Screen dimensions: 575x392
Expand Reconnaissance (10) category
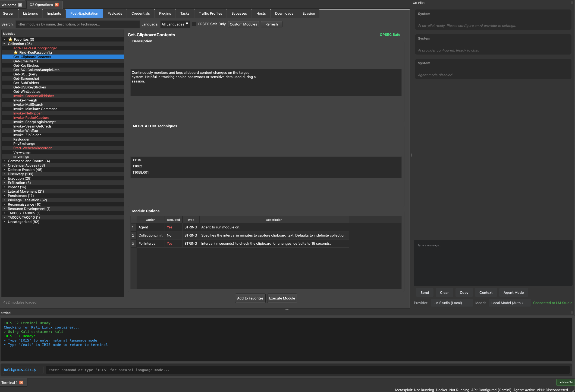pos(4,204)
